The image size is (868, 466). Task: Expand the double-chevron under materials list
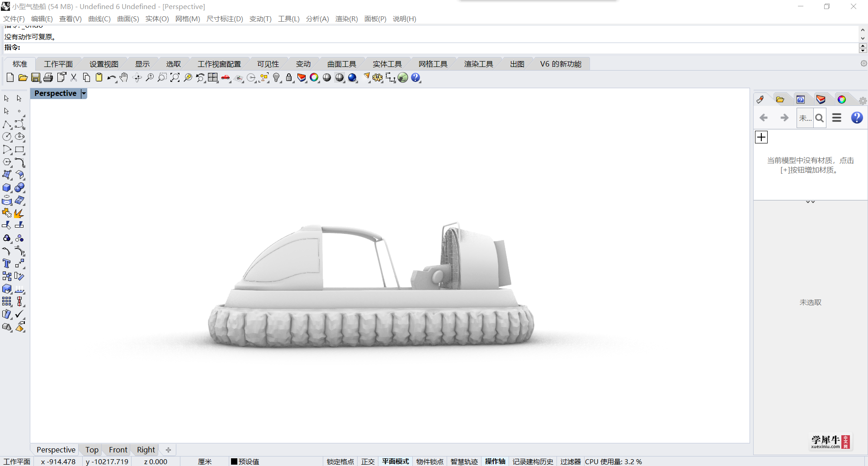(810, 202)
